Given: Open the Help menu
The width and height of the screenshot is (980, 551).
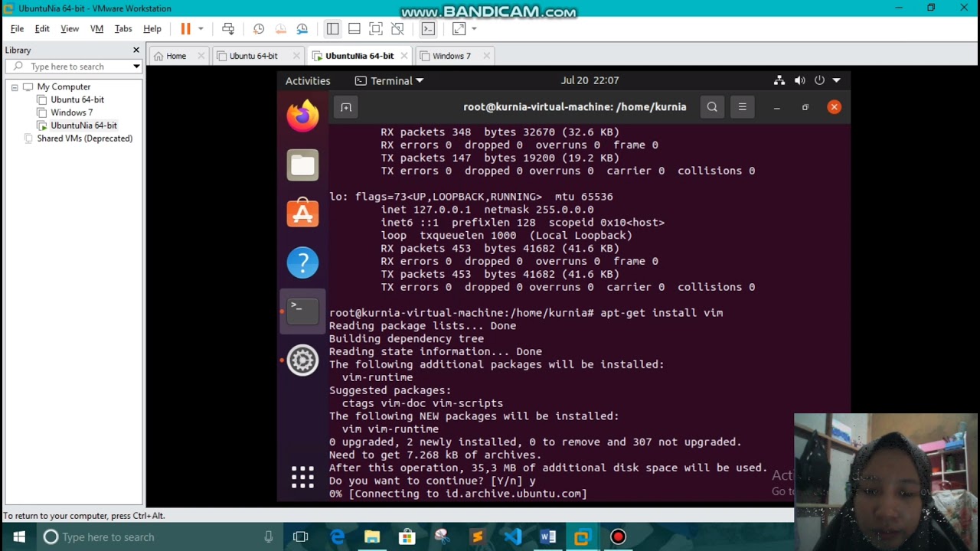Looking at the screenshot, I should 152,28.
